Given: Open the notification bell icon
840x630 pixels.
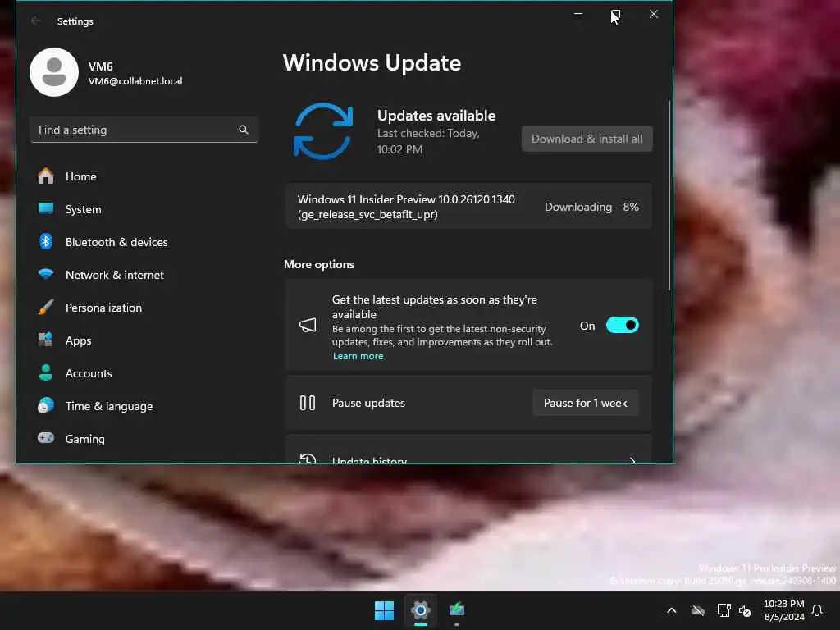Looking at the screenshot, I should pyautogui.click(x=817, y=610).
